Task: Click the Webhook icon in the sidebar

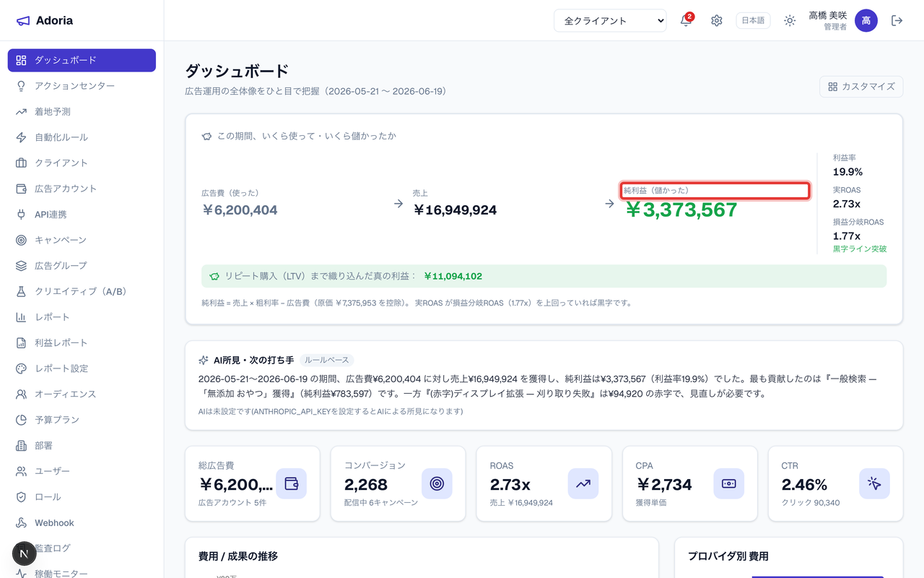Action: point(21,523)
